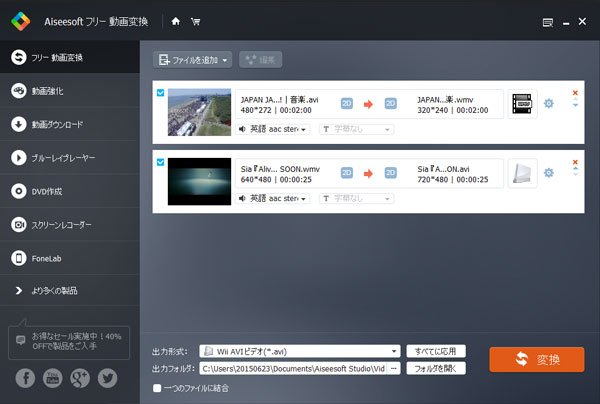
Task: Click the FoneLab phone icon
Action: tap(19, 258)
